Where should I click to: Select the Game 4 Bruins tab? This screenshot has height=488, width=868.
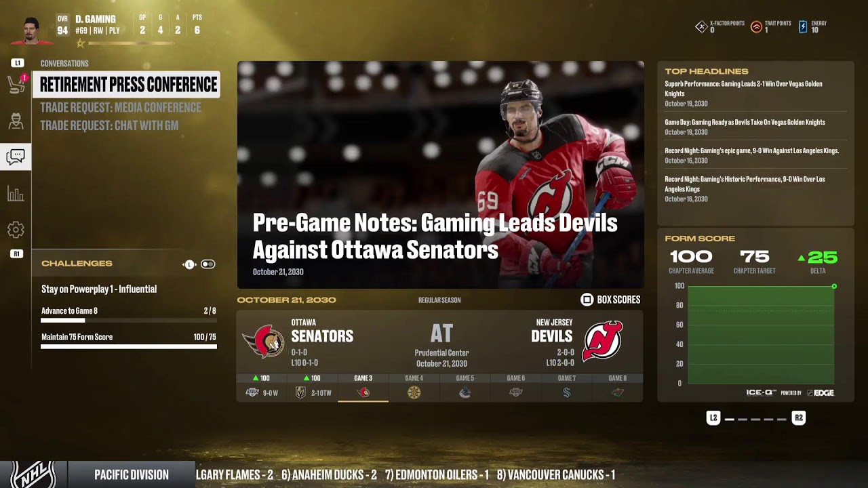pyautogui.click(x=414, y=387)
